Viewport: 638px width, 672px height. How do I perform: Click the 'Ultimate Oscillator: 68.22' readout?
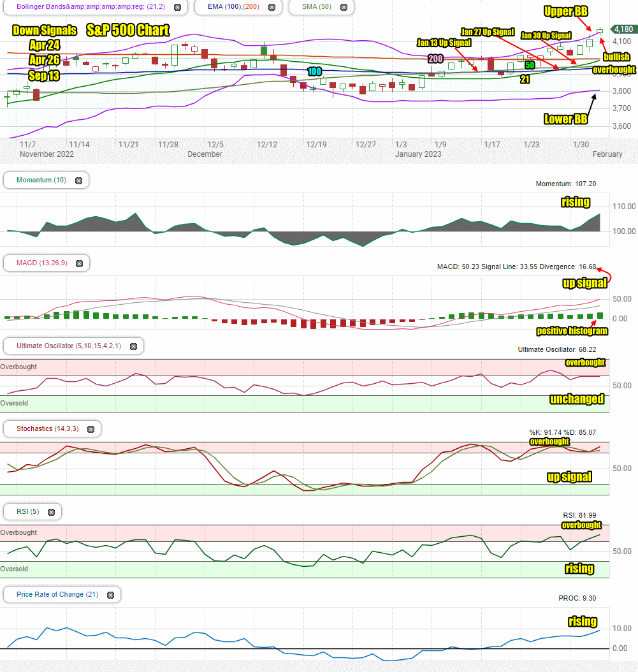coord(556,350)
